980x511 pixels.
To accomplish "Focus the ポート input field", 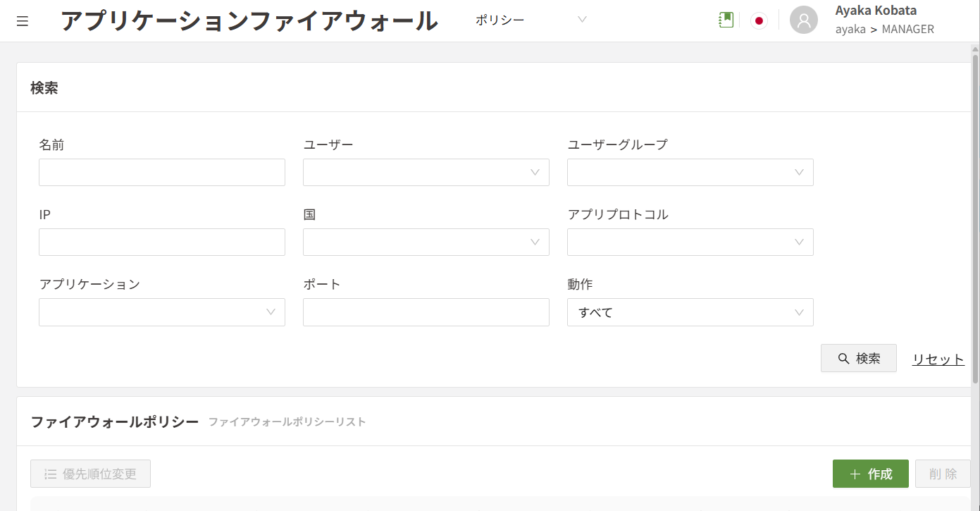I will (x=426, y=312).
